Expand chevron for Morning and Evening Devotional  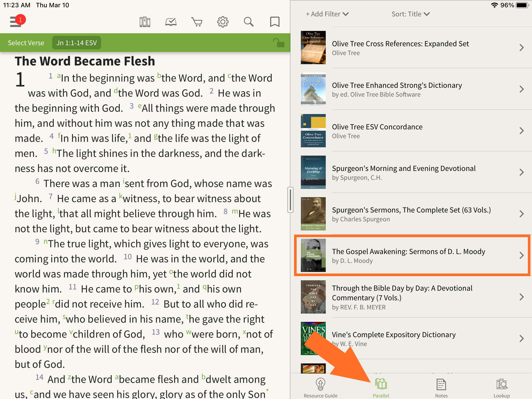click(521, 172)
